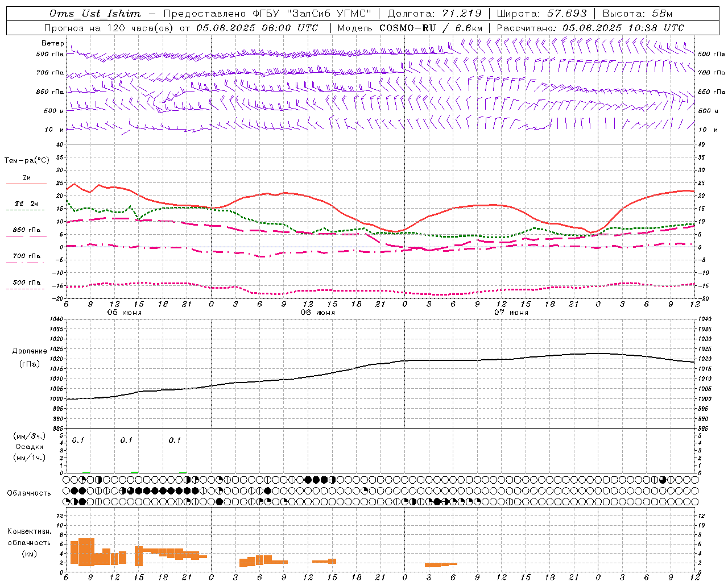The width and height of the screenshot is (728, 582).
Task: Click the Конвективн. label text
Action: coord(29,531)
